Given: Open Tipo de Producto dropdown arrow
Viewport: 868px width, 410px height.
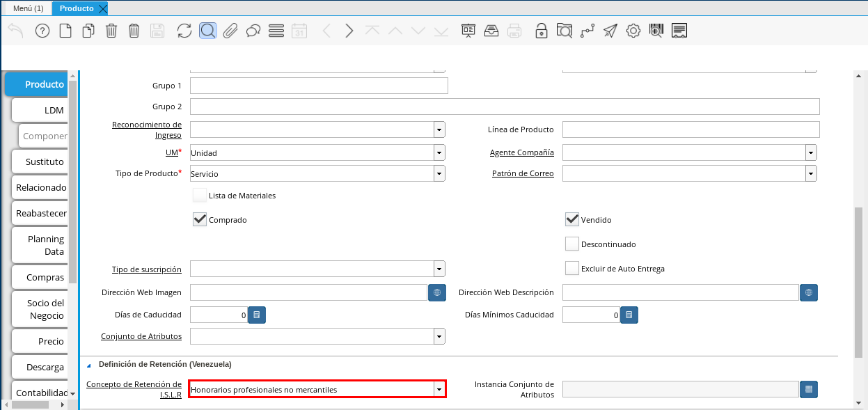Looking at the screenshot, I should click(x=439, y=173).
